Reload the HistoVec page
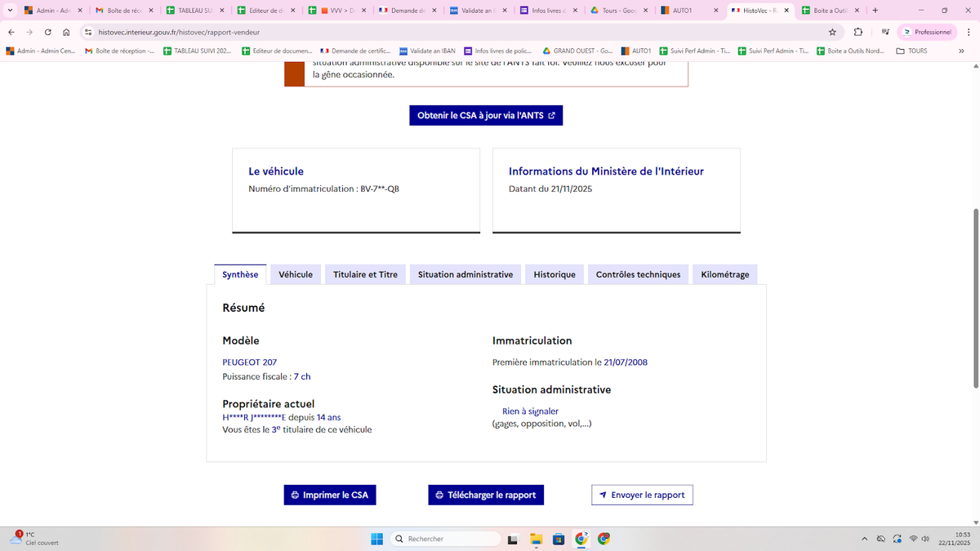 pyautogui.click(x=48, y=32)
